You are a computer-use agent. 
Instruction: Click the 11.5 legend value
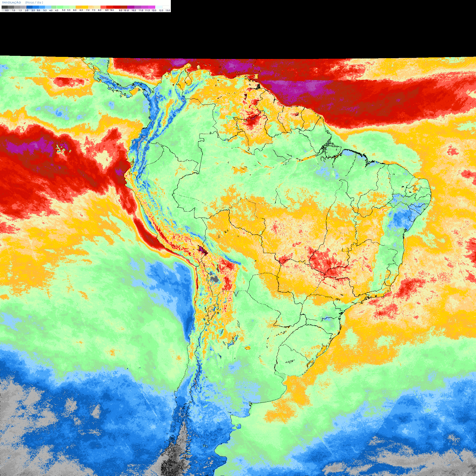[147, 10]
